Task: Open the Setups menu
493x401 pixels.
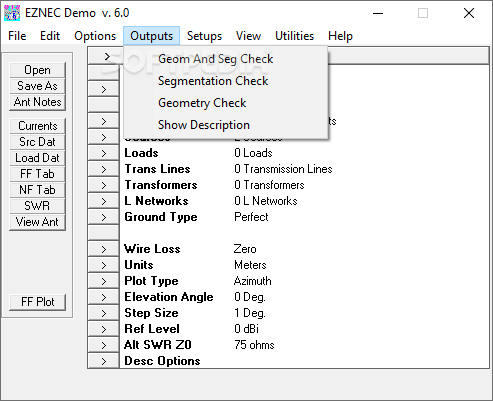Action: [204, 36]
